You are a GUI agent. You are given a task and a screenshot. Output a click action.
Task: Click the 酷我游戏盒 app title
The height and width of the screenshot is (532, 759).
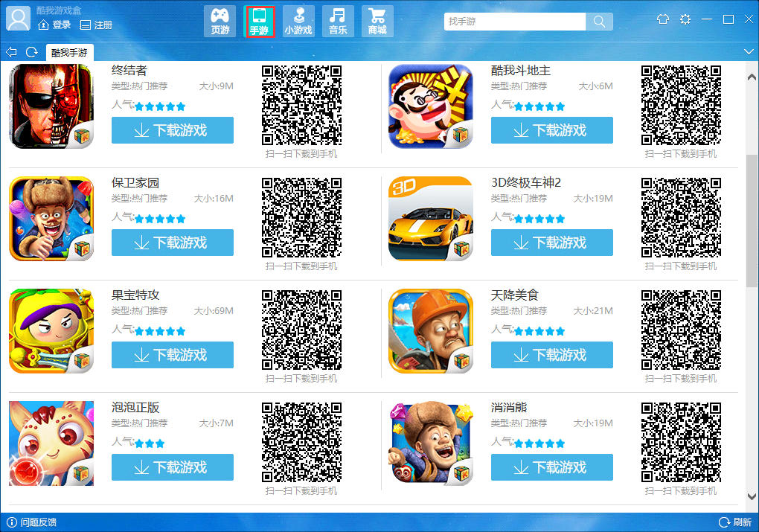(x=59, y=10)
